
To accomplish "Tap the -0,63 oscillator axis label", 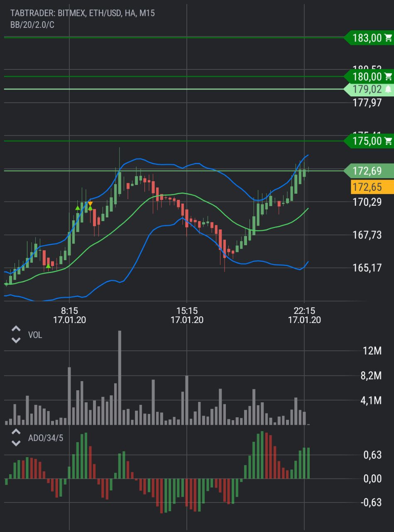I will [x=371, y=503].
